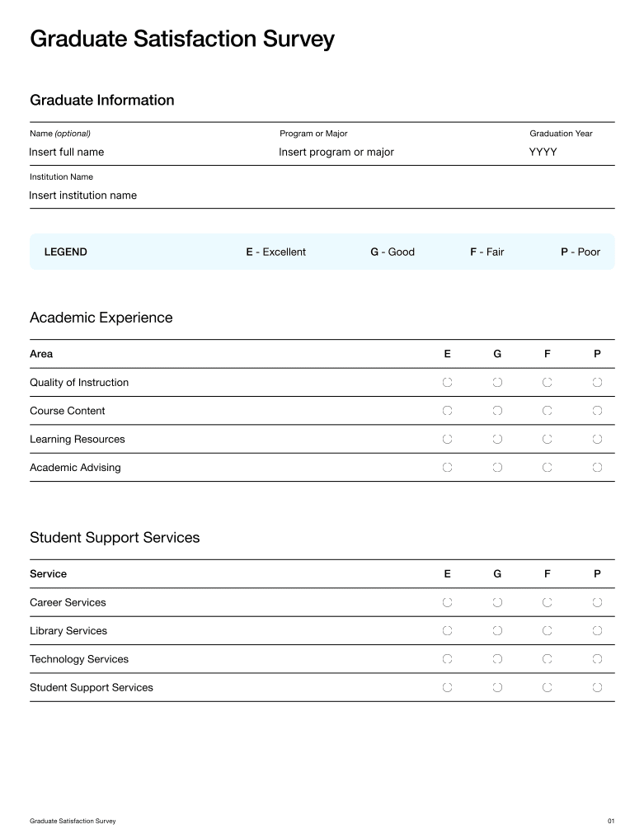Mark Technology Services as Excellent
The width and height of the screenshot is (644, 834).
[447, 659]
